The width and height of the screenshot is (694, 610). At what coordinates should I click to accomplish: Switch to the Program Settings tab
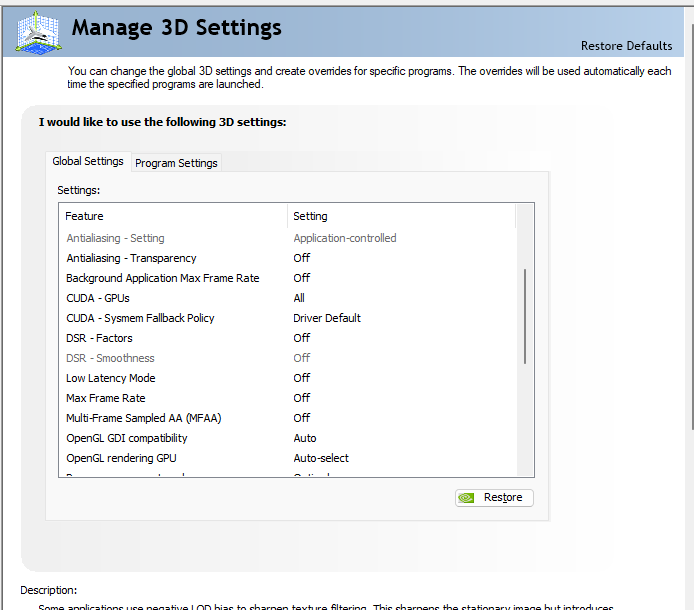(176, 163)
